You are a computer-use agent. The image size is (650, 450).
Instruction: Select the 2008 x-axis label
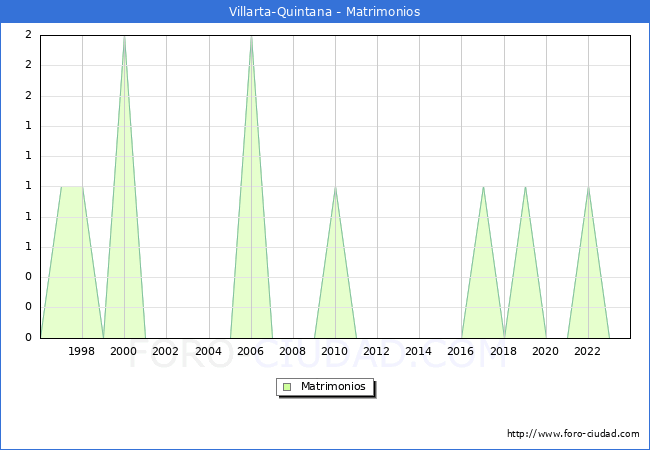tap(293, 351)
